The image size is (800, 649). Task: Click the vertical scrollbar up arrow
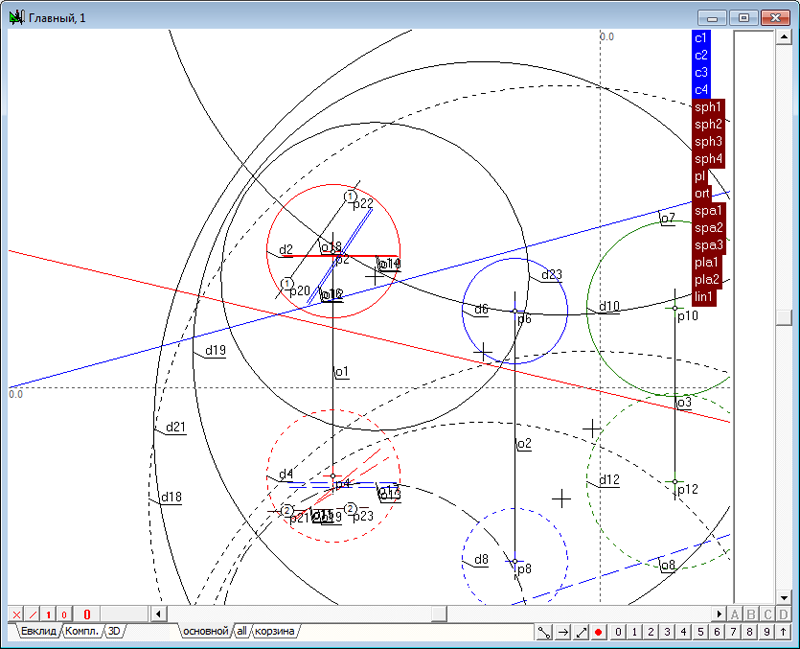pos(784,37)
